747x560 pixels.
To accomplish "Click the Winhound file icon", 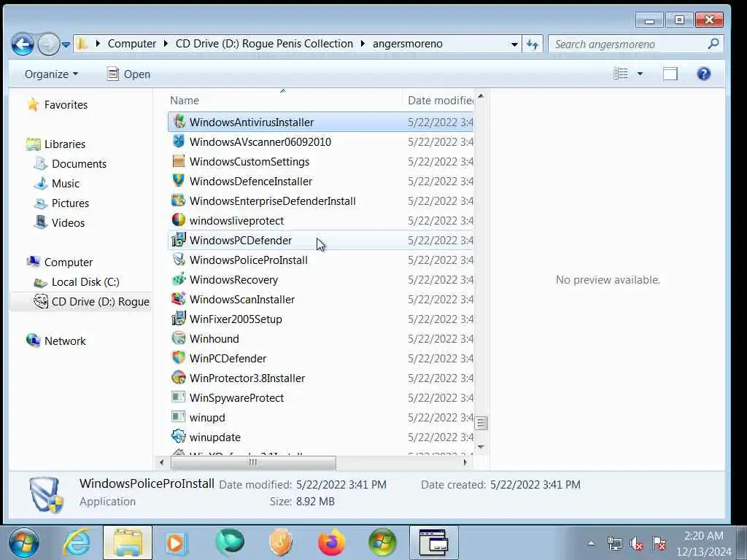I will 179,338.
